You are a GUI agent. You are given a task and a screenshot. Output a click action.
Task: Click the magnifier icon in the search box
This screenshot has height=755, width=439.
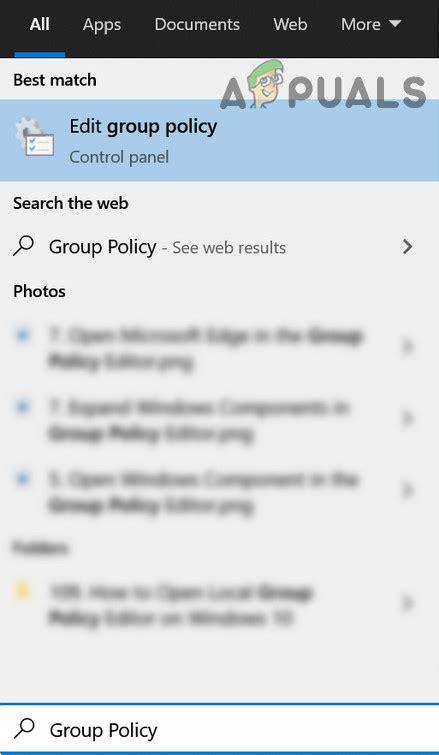tap(24, 729)
